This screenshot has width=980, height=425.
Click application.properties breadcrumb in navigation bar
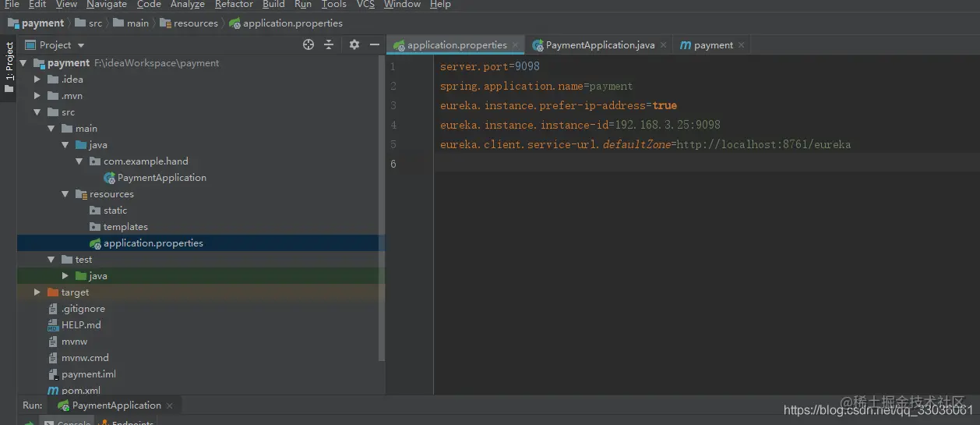click(x=286, y=23)
